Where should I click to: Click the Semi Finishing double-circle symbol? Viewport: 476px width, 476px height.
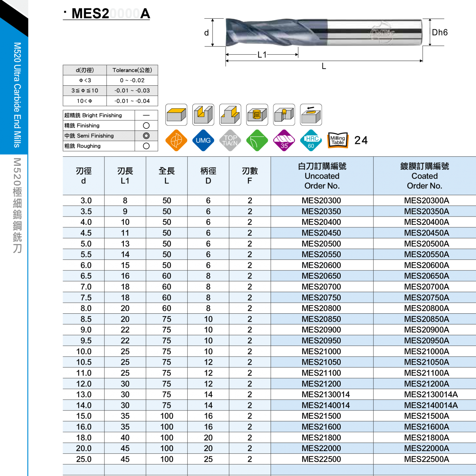coord(146,136)
